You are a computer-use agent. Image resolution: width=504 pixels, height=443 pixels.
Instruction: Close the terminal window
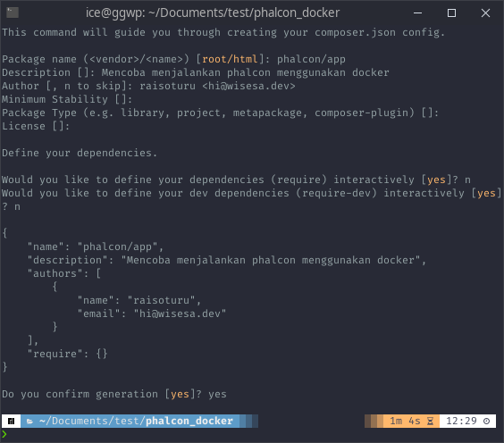tap(485, 13)
